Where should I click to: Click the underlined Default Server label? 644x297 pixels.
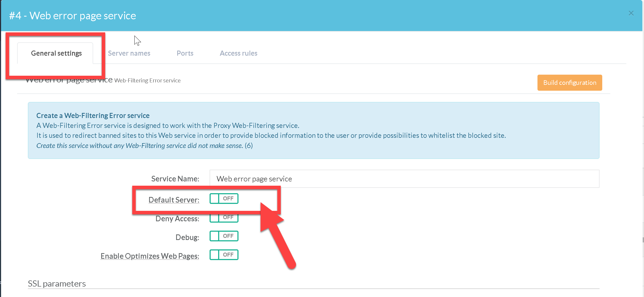tap(174, 200)
